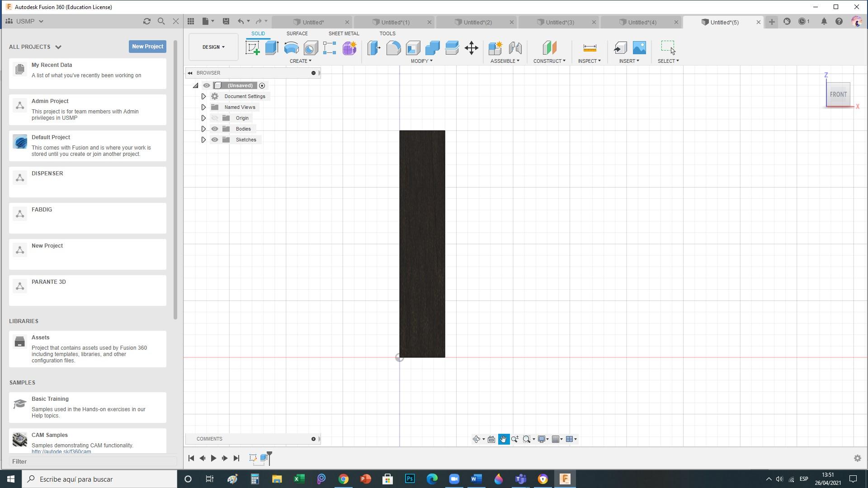The height and width of the screenshot is (488, 868).
Task: Click the autode.sk/f360cam link
Action: click(61, 451)
